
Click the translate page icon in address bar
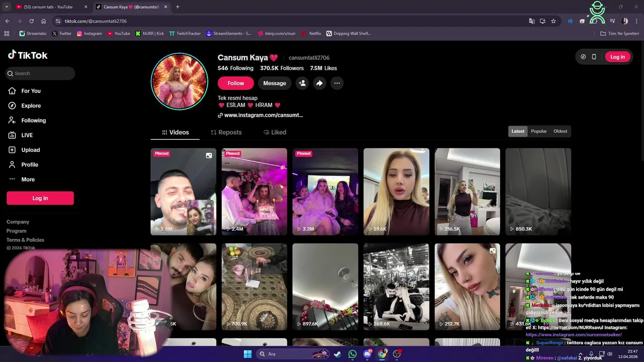pyautogui.click(x=532, y=21)
